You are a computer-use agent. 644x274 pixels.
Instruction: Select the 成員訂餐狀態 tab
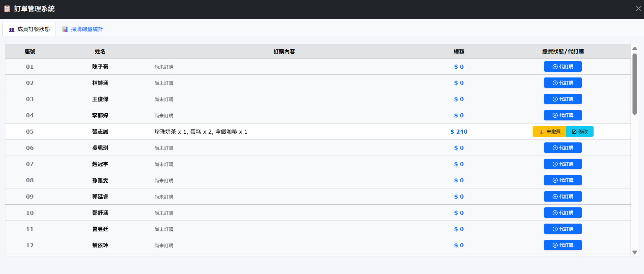click(x=29, y=29)
